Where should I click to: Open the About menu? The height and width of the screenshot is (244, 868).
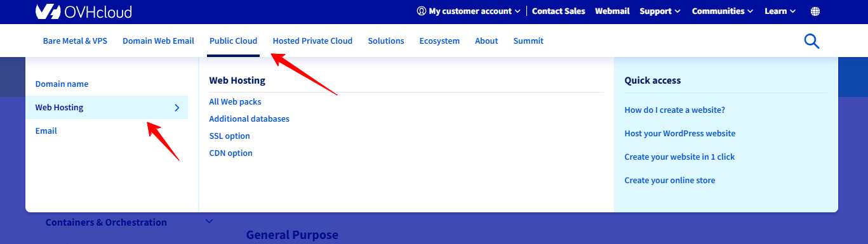486,41
